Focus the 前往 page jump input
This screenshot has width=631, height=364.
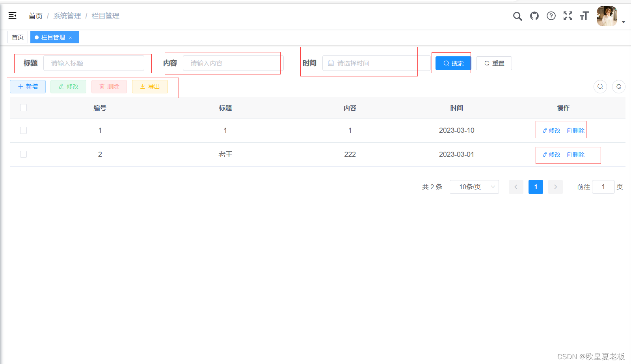coord(603,187)
